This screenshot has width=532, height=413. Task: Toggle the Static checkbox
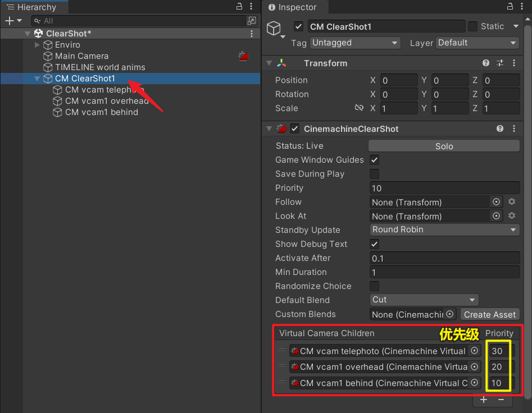[472, 26]
